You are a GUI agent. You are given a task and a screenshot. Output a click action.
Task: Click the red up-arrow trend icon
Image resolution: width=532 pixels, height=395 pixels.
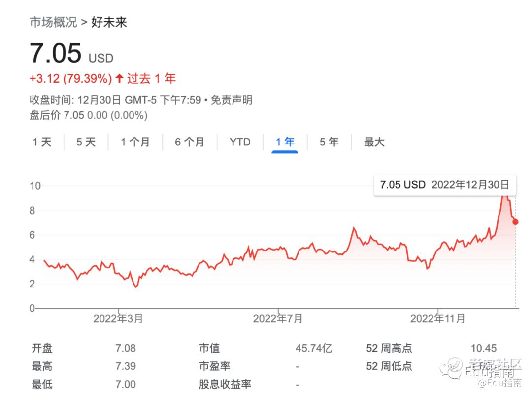coord(119,79)
